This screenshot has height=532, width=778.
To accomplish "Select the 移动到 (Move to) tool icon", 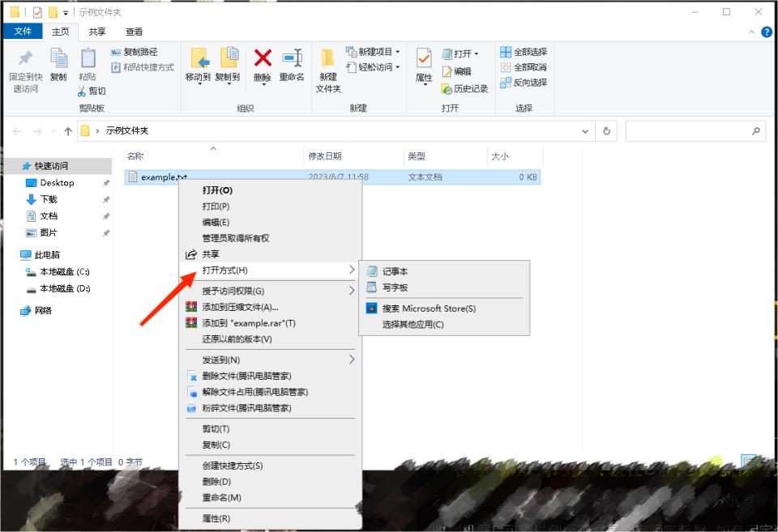I will point(200,62).
